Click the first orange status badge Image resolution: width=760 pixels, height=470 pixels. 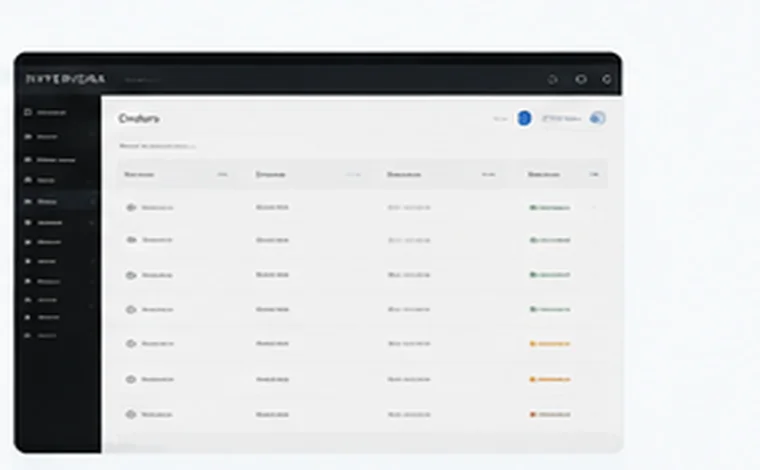coord(550,344)
